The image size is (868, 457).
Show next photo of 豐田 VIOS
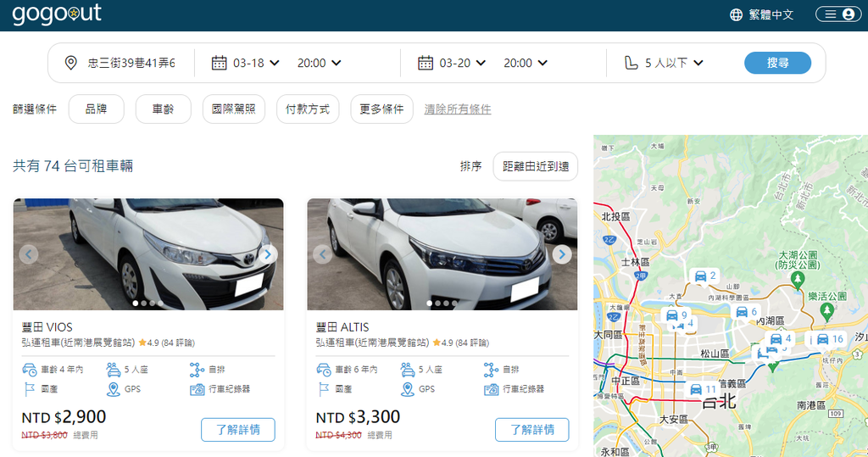[268, 254]
